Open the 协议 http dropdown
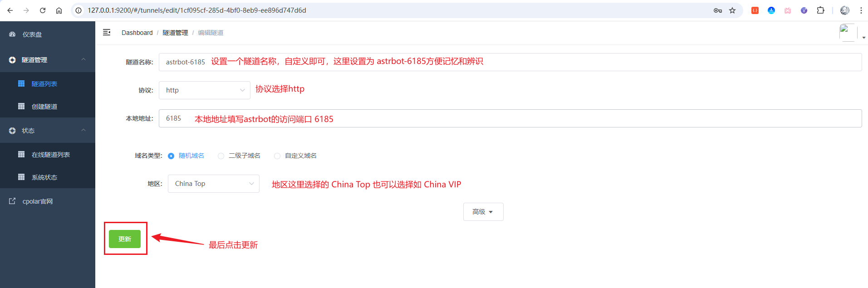This screenshot has height=288, width=868. pyautogui.click(x=205, y=90)
